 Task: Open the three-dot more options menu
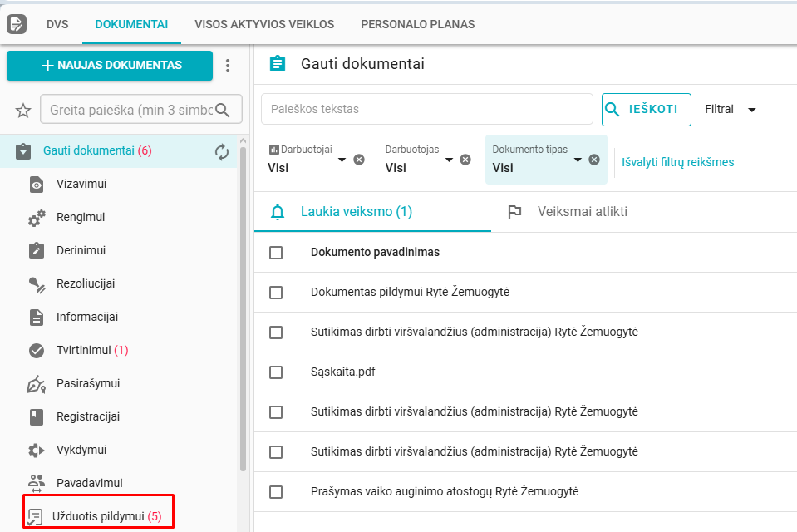[x=228, y=66]
